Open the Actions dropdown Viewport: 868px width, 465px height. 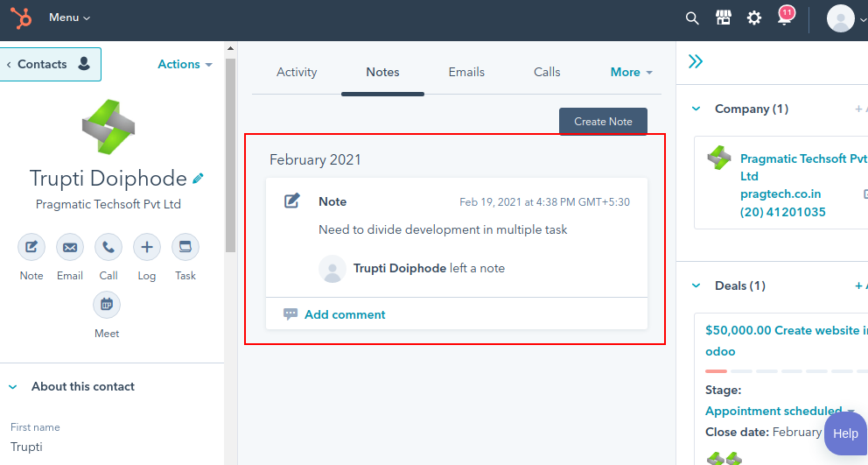(185, 64)
